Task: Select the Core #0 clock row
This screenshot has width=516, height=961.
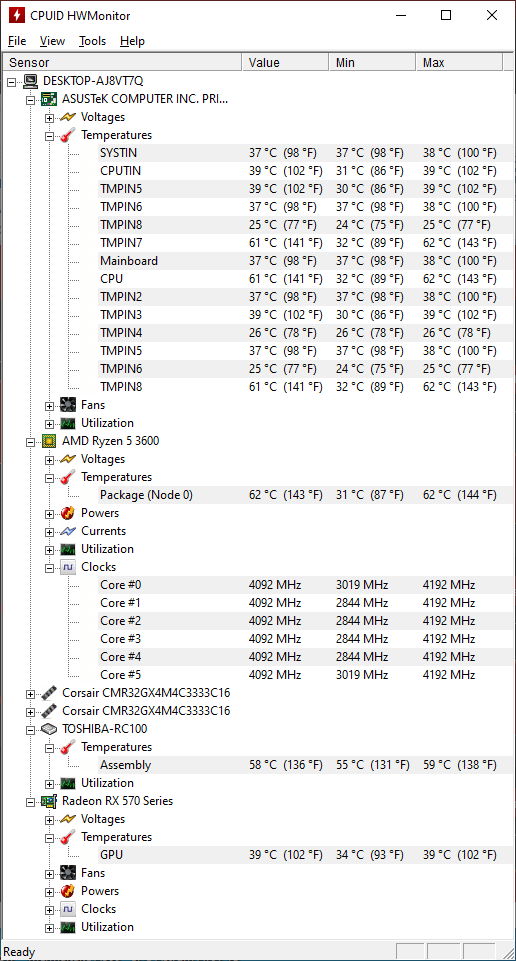Action: (306, 585)
